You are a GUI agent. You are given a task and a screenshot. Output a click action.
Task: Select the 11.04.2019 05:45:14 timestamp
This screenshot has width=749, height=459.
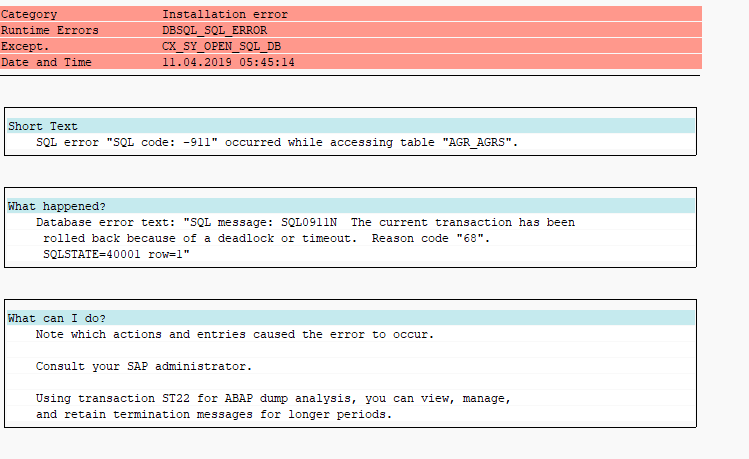click(228, 62)
